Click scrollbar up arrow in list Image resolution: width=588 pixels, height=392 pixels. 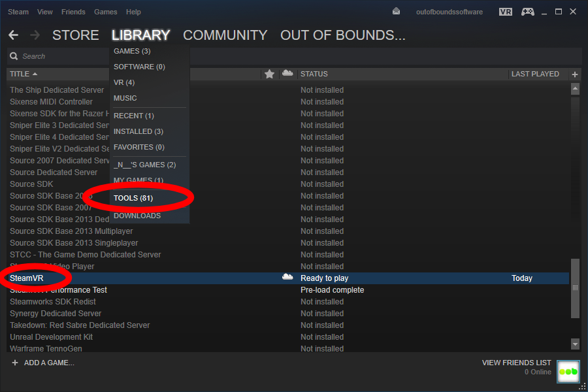point(575,89)
